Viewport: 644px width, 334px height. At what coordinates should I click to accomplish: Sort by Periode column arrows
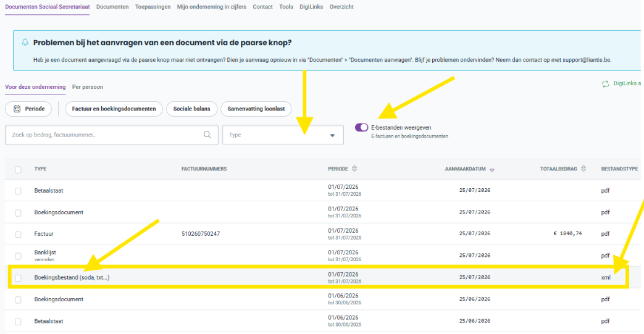(x=354, y=169)
